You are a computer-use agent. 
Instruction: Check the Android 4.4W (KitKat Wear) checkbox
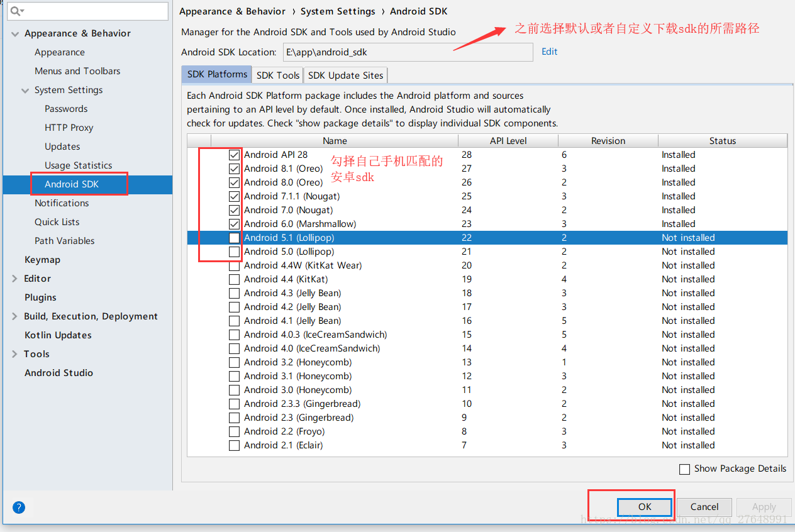(235, 265)
